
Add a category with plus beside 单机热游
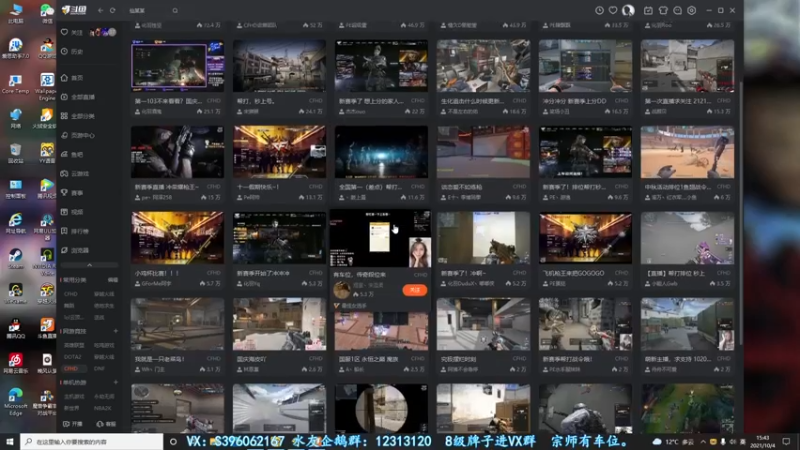[115, 382]
